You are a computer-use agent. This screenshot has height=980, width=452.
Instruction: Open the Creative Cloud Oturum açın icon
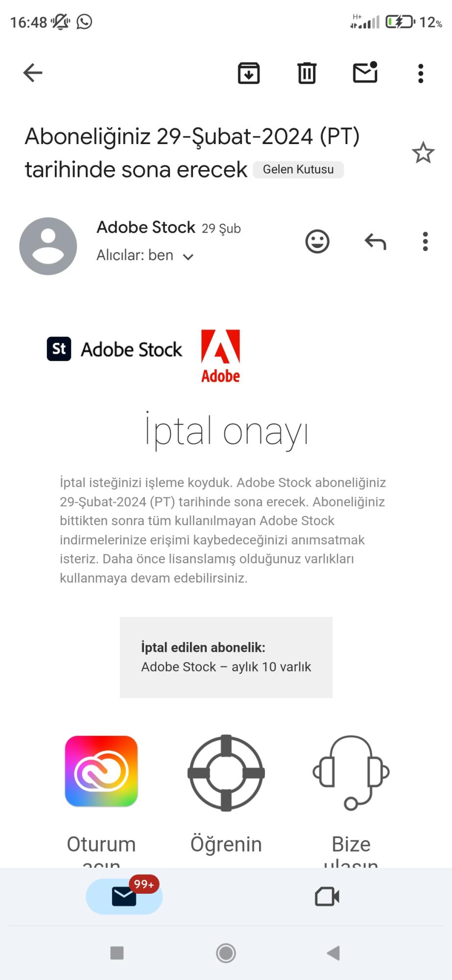click(100, 772)
